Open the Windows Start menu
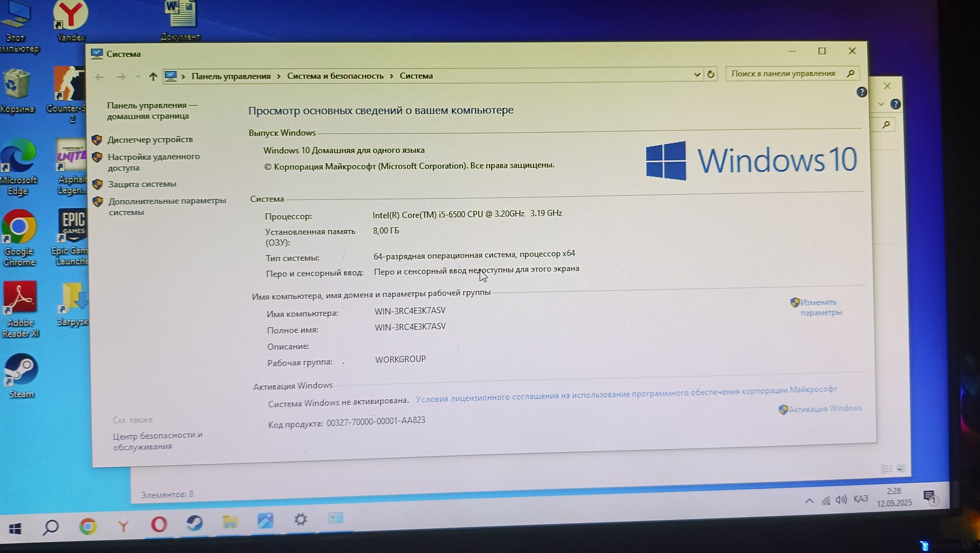This screenshot has height=553, width=980. [x=15, y=528]
